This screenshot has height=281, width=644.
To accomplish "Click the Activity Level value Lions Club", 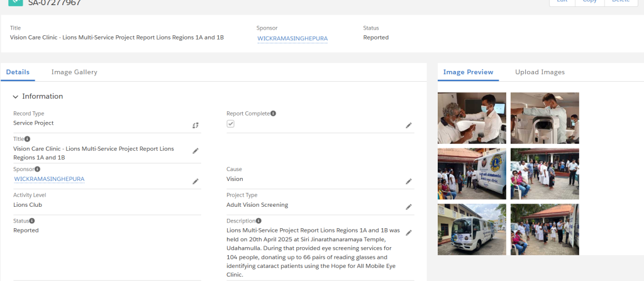I will (x=28, y=204).
